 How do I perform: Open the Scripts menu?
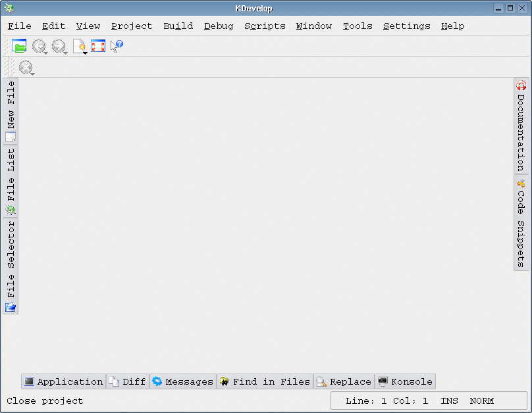pos(265,26)
